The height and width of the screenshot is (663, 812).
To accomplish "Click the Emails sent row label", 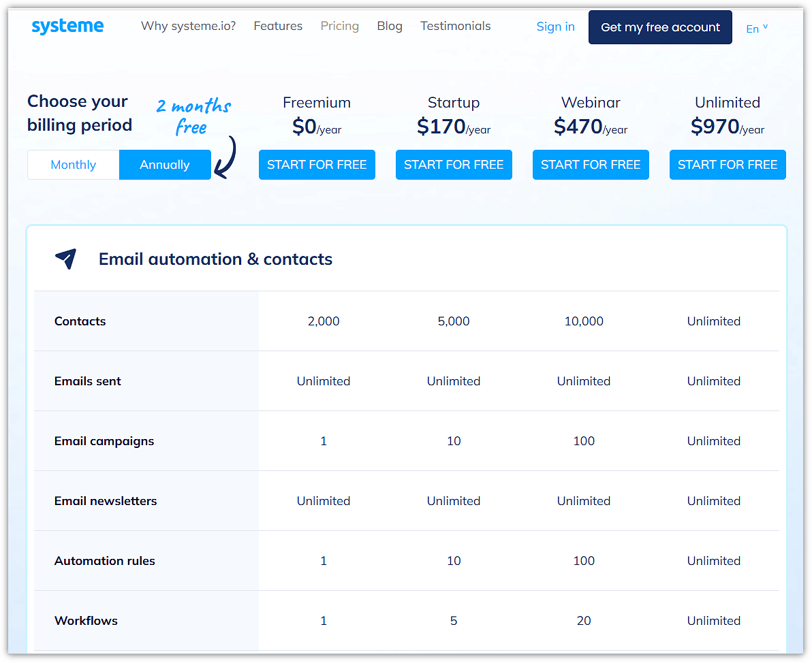I will (87, 381).
